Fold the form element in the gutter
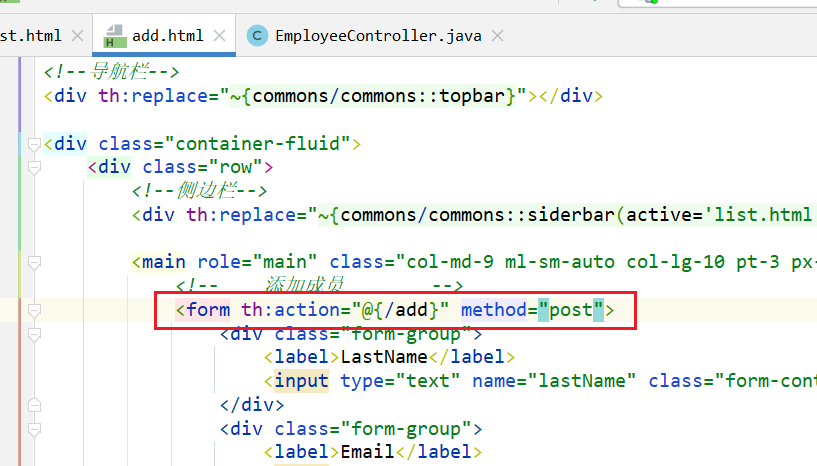Screen dimensions: 817x466 (x=35, y=310)
